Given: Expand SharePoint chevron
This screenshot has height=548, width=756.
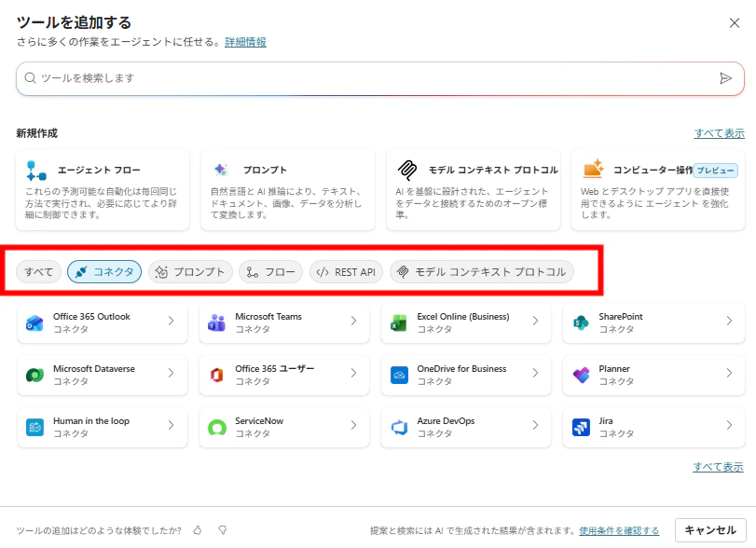Looking at the screenshot, I should point(729,321).
